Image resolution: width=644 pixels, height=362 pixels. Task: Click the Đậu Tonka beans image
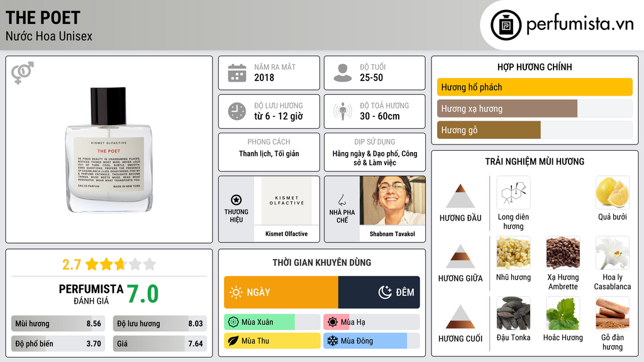click(x=513, y=313)
